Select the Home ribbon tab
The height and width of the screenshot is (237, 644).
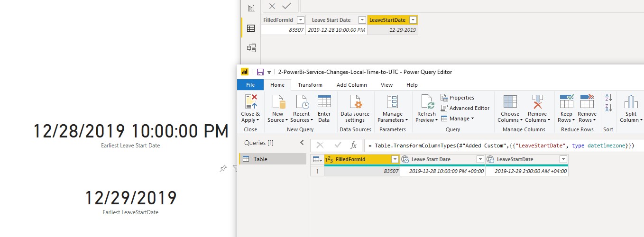pos(277,85)
